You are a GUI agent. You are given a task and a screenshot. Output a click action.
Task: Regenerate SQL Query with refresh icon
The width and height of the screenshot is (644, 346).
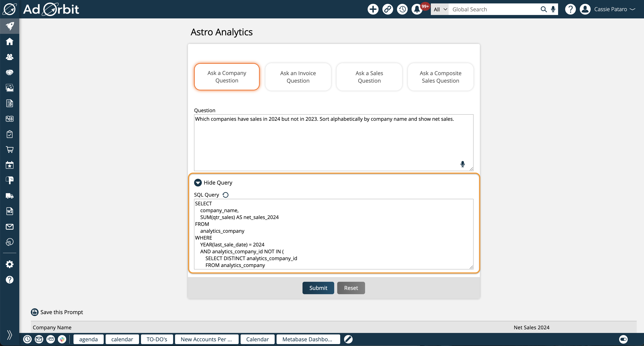click(x=226, y=195)
